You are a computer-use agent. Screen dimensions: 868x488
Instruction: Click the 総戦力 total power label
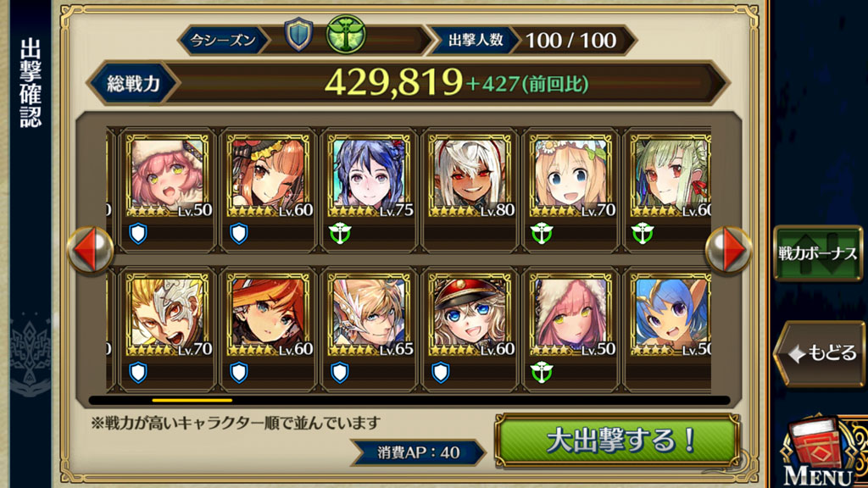[x=133, y=84]
